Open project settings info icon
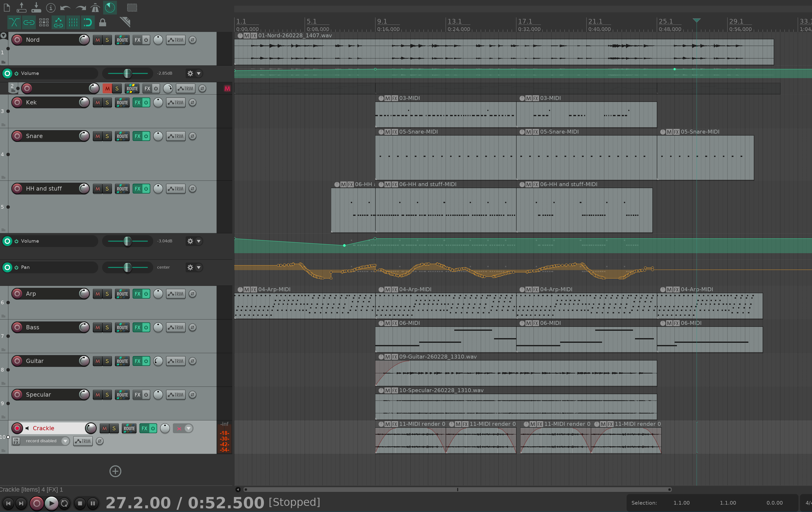 tap(51, 7)
